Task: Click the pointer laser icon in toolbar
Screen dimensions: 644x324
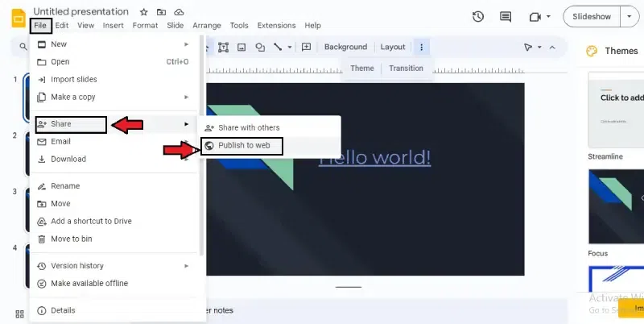Action: point(528,48)
